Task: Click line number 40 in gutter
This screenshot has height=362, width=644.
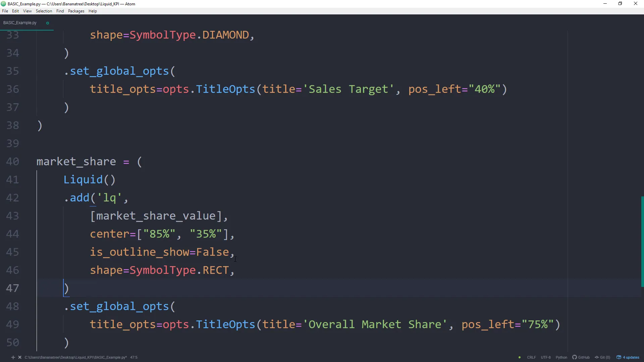Action: (13, 162)
